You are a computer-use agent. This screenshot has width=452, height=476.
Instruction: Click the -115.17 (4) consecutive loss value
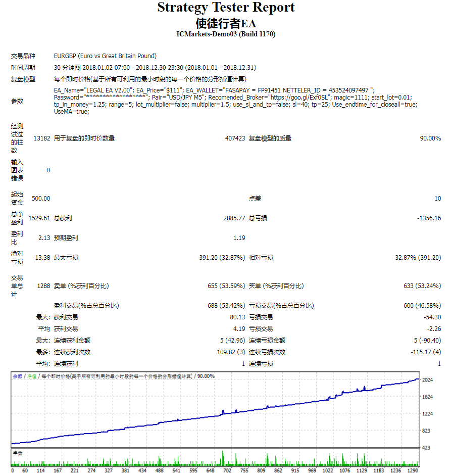coord(426,352)
